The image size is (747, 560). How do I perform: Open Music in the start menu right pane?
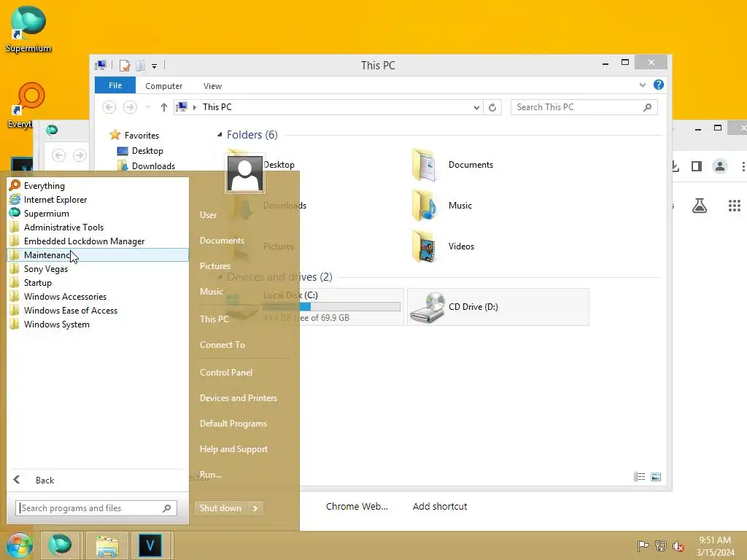[212, 292]
